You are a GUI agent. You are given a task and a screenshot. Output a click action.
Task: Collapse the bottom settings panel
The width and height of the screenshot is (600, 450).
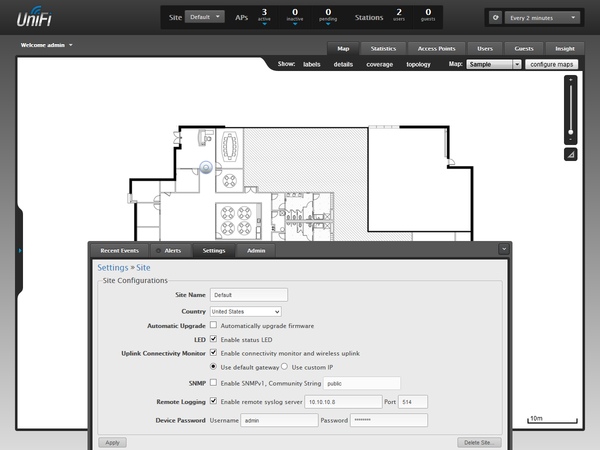[504, 249]
